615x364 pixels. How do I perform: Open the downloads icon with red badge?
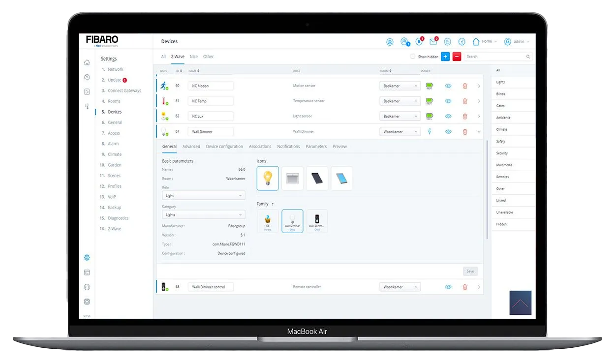(419, 42)
